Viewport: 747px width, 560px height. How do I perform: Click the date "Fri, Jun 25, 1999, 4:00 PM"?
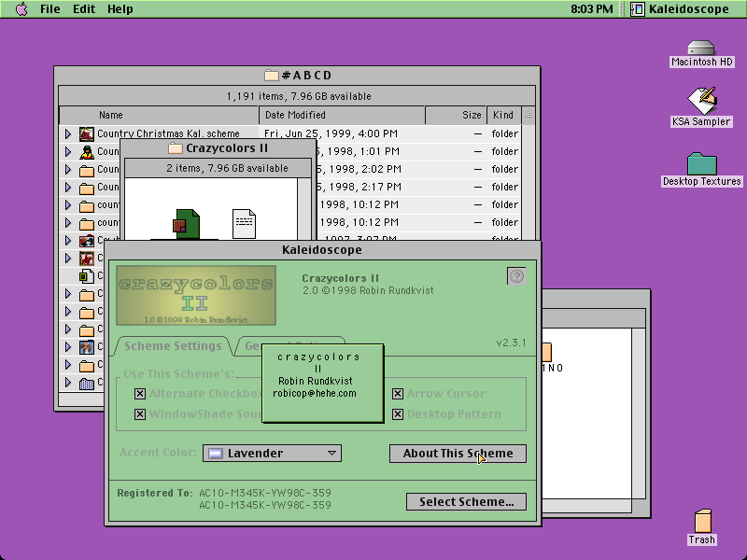click(331, 133)
